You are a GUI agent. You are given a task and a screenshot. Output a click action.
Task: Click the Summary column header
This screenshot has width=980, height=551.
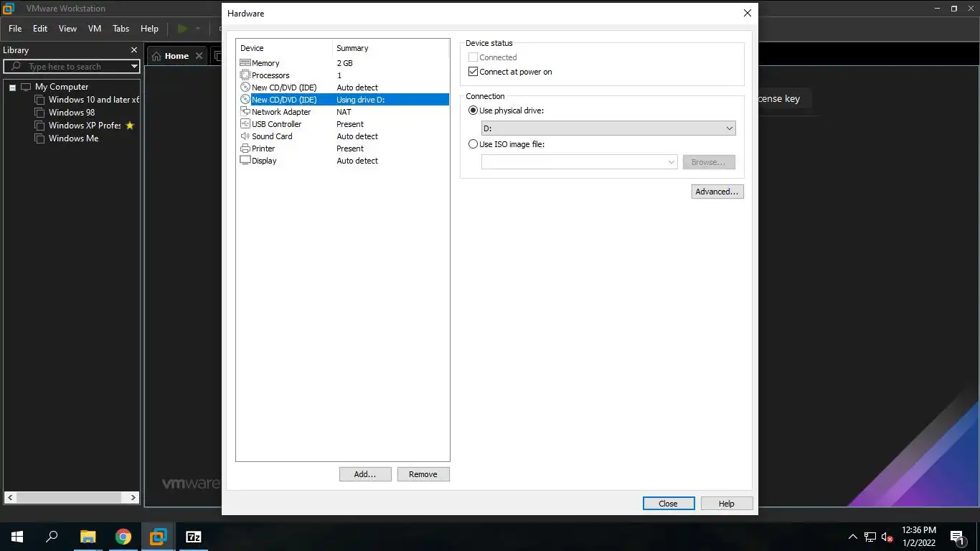pyautogui.click(x=391, y=48)
